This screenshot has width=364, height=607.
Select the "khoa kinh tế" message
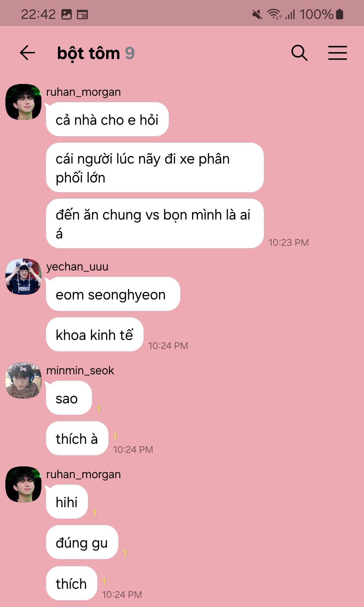[x=95, y=335]
